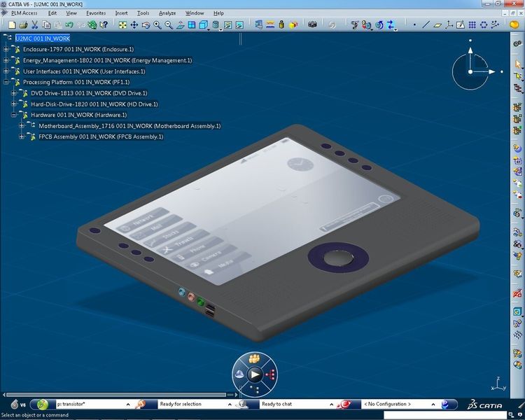Click the search text field containing transistor

point(90,405)
